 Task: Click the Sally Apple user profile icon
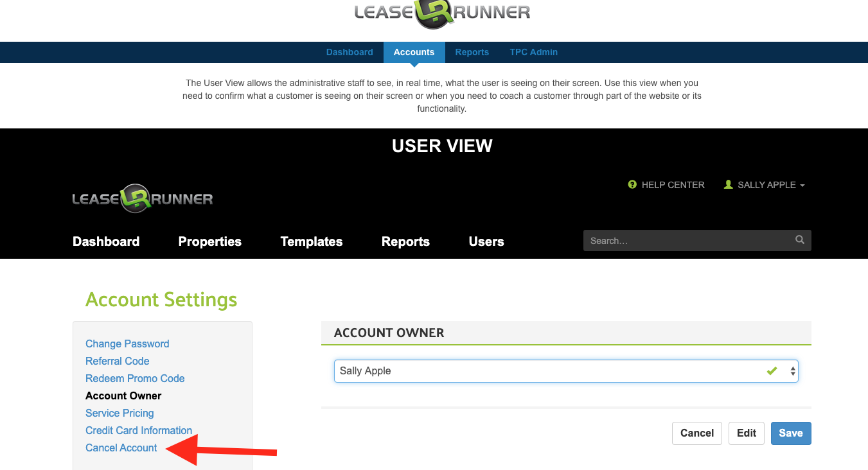click(x=728, y=185)
